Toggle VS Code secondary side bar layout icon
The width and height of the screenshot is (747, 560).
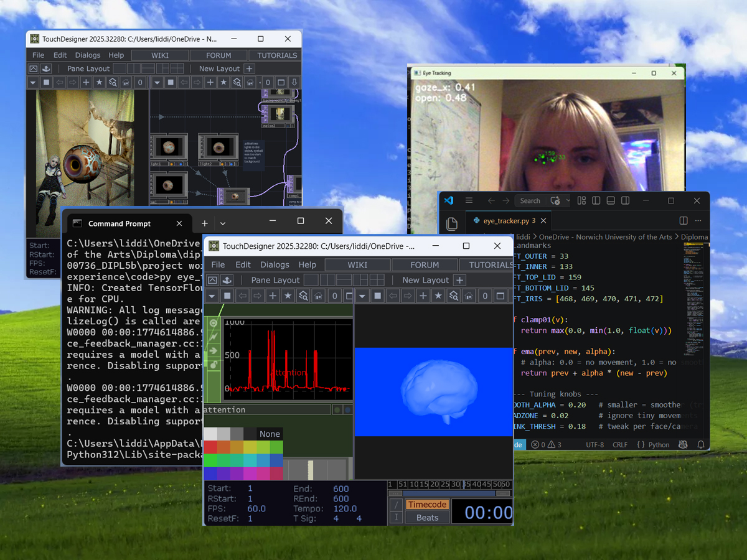[x=626, y=200]
